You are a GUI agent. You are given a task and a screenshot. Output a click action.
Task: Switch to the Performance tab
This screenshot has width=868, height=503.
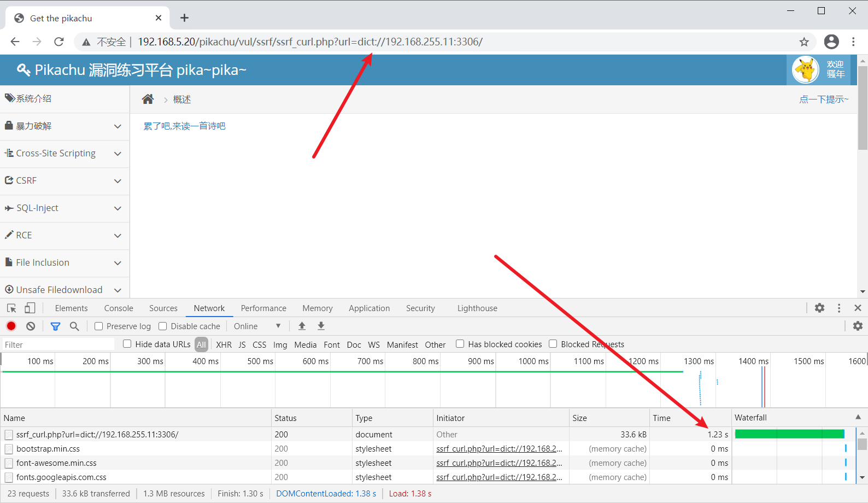[x=263, y=308]
